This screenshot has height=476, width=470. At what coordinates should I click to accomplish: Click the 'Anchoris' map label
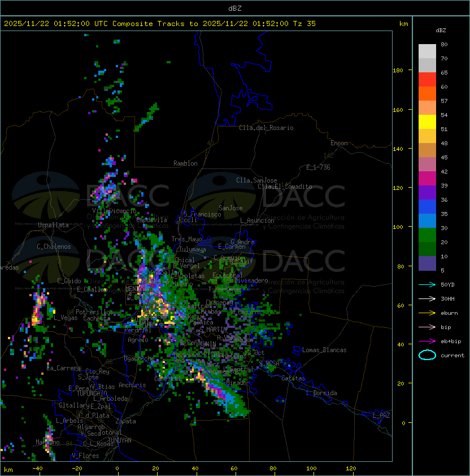click(132, 385)
